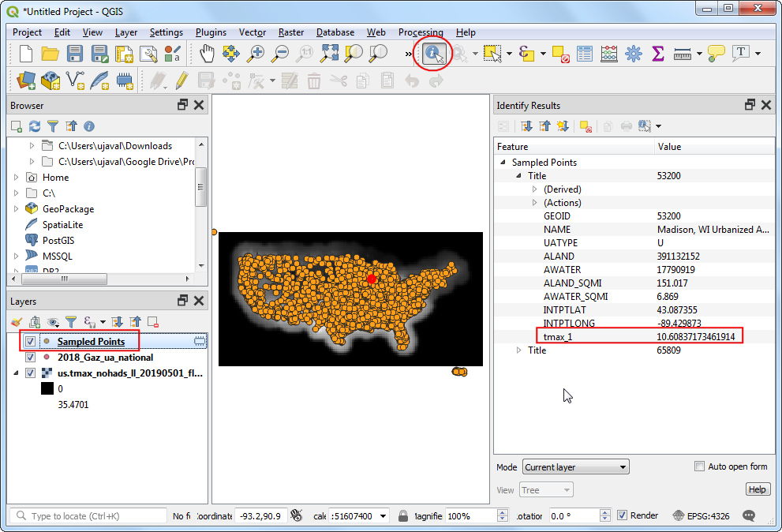Uncheck the Sampled Points layer checkbox
This screenshot has width=782, height=532.
coord(30,342)
